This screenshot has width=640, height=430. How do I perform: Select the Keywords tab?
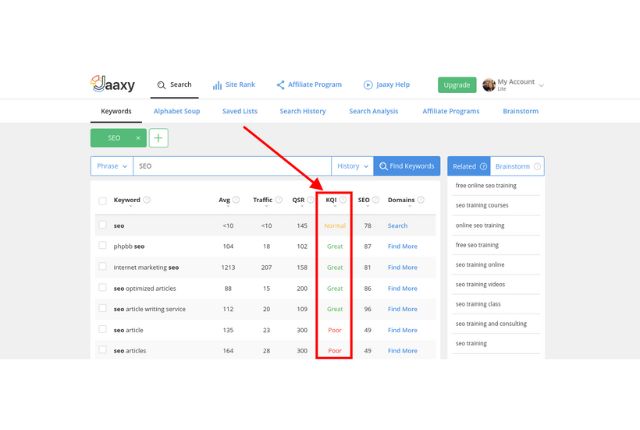(x=116, y=111)
